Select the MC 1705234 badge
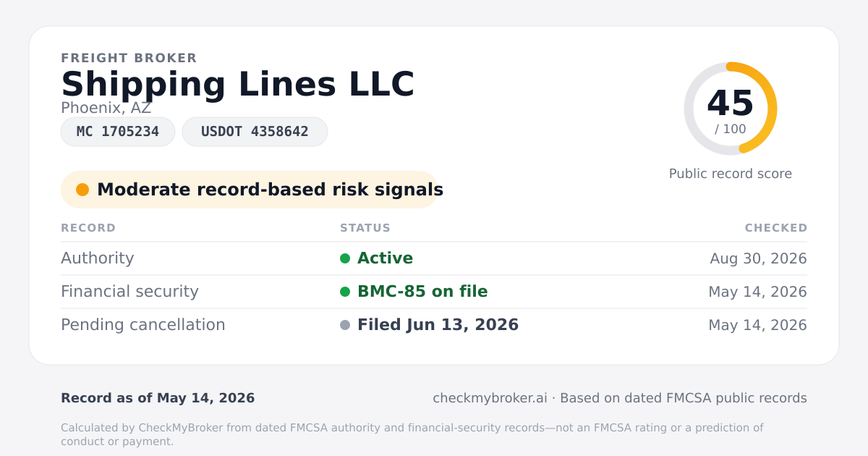 coord(118,132)
